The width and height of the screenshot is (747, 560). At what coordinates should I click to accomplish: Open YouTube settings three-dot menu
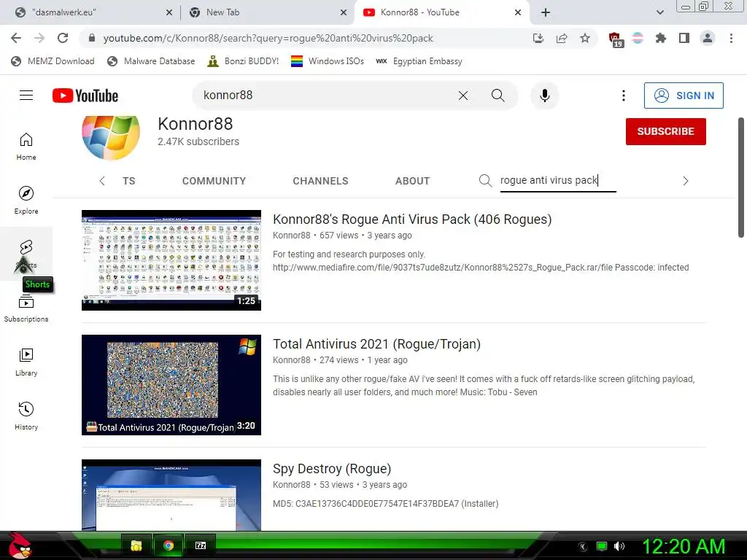(x=624, y=96)
